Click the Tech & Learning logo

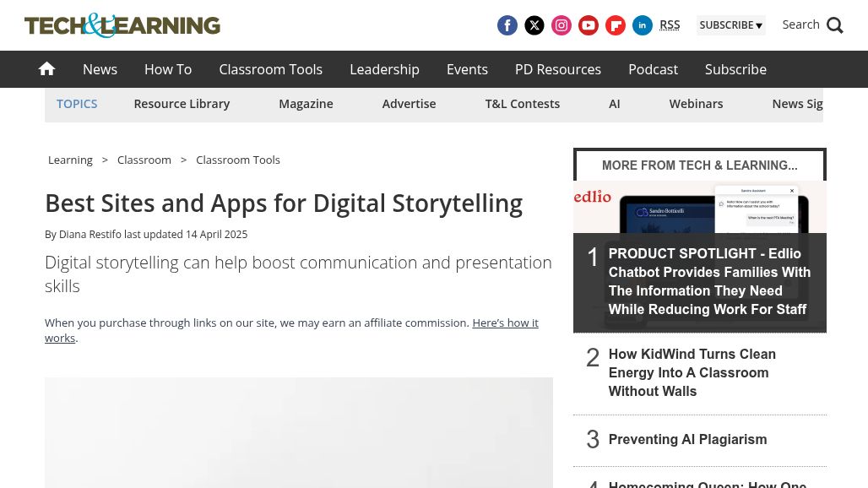point(122,25)
